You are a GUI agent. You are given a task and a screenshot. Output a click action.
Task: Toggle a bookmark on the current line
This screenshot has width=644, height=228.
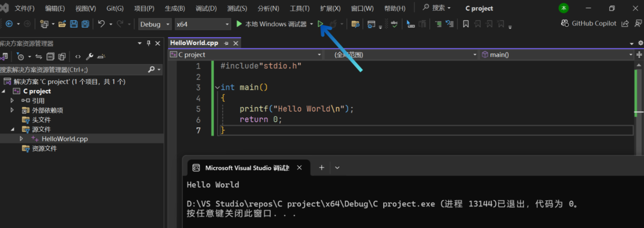[466, 24]
